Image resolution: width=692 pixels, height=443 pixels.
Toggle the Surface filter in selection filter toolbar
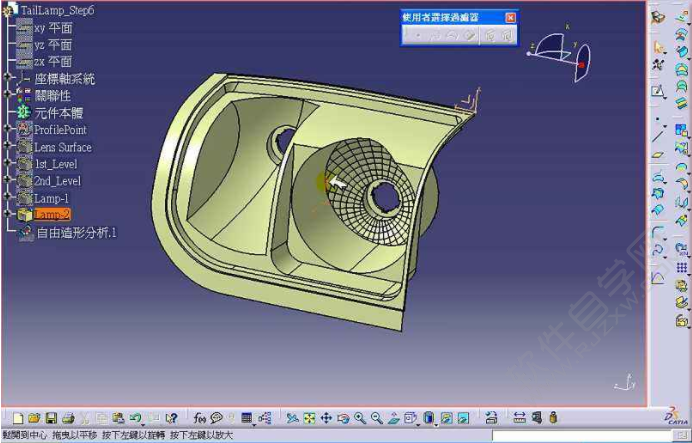452,36
